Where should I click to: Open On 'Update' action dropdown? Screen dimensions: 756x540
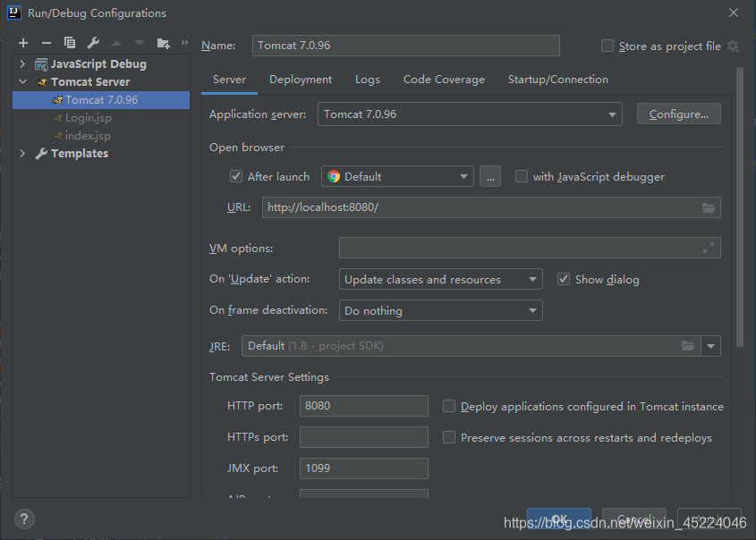pos(441,280)
